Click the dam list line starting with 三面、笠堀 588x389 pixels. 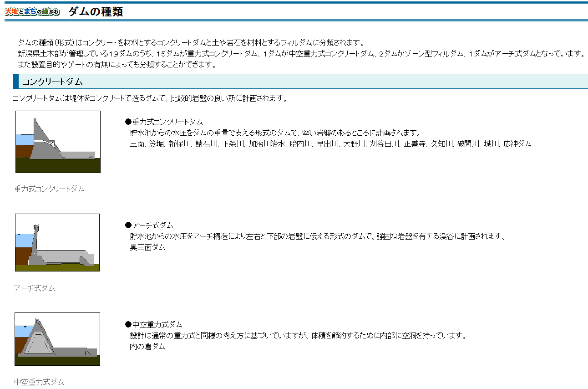[330, 144]
